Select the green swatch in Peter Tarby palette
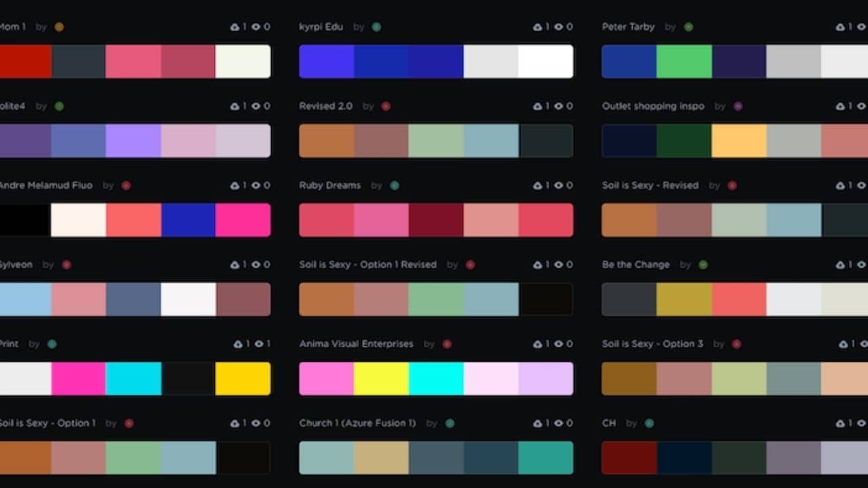The height and width of the screenshot is (488, 868). point(684,62)
